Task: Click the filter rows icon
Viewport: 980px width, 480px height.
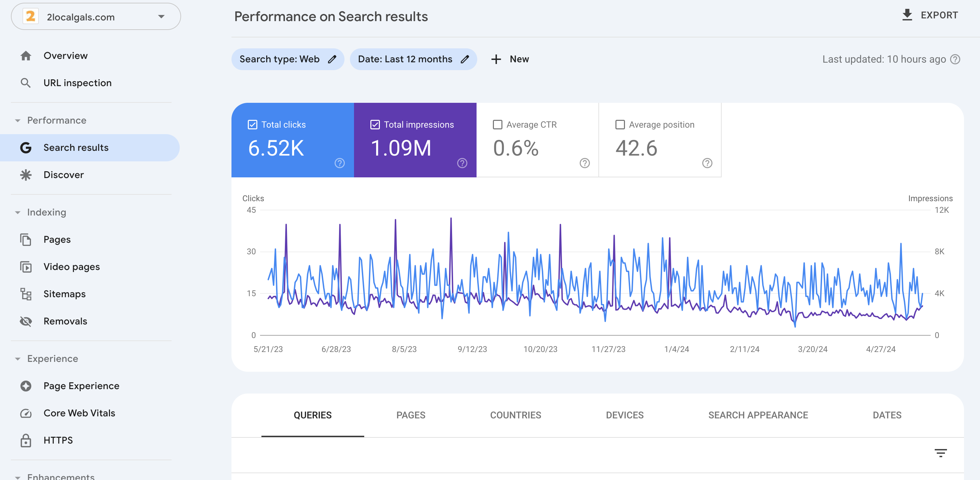Action: click(941, 453)
